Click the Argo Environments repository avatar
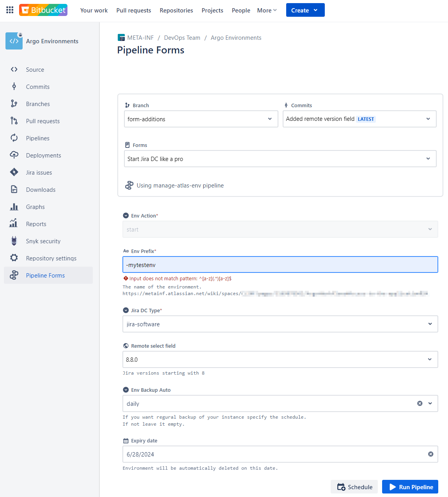The image size is (448, 497). coord(14,41)
